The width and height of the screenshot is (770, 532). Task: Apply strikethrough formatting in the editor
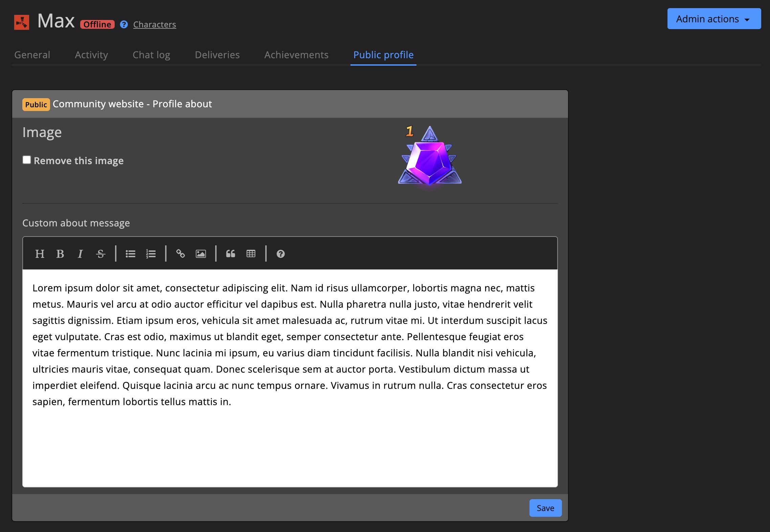[x=100, y=254]
